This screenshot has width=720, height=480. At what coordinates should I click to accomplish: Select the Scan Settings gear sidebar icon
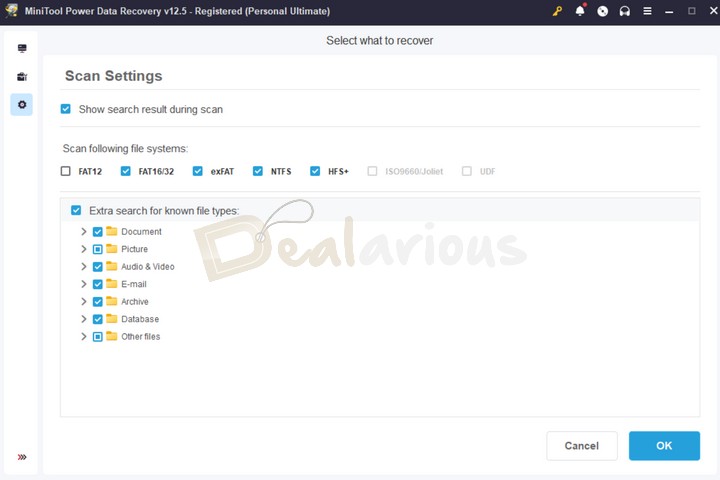click(22, 105)
